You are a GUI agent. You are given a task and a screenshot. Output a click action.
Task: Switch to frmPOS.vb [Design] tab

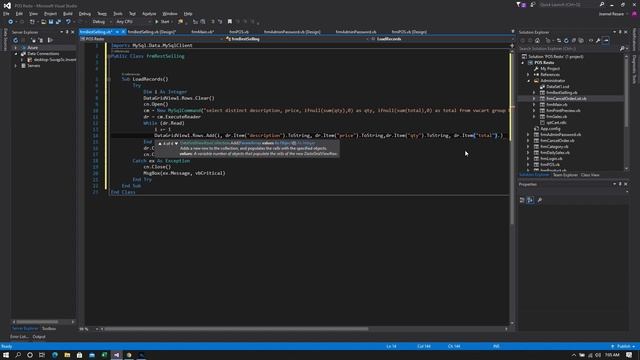[409, 32]
